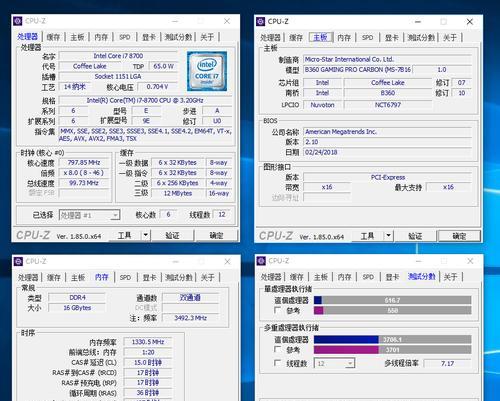The height and width of the screenshot is (401, 500).
Task: Switch to 主板 tab in processor window
Action: pos(77,37)
